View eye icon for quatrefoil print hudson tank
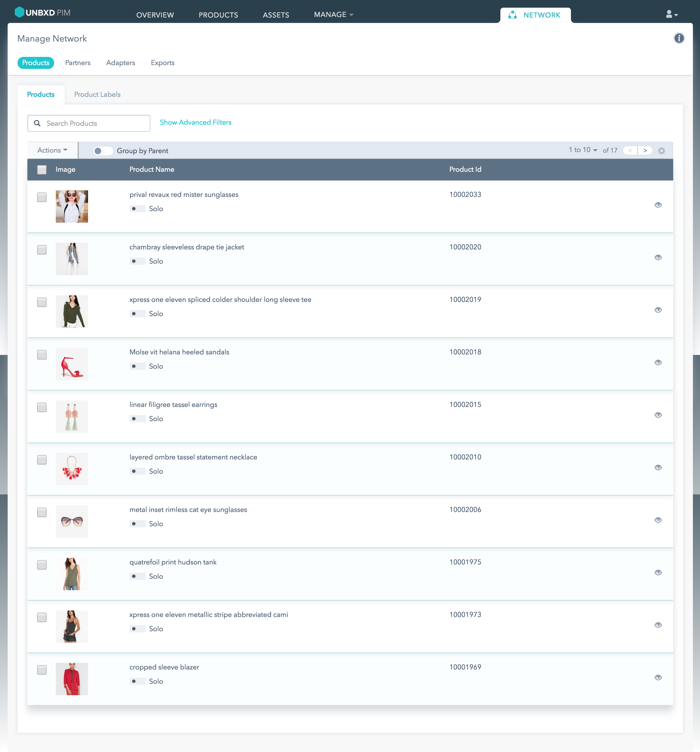Viewport: 700px width, 752px height. click(x=658, y=573)
